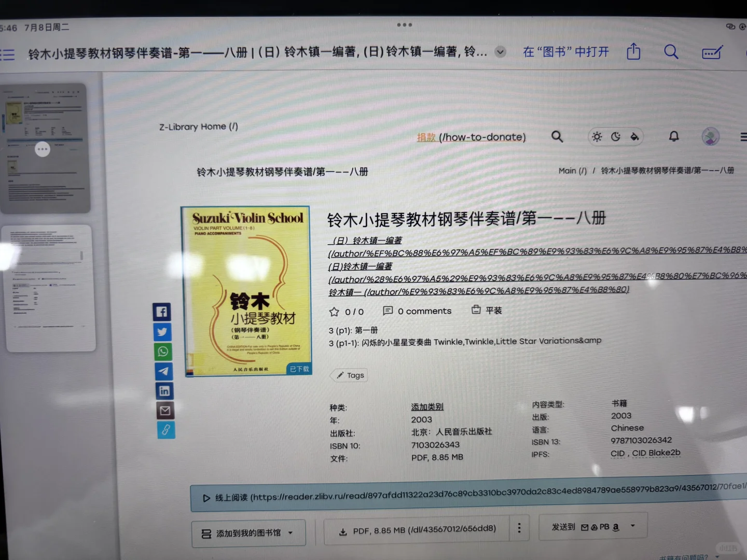Open author link (日) 铃木镇一编著 first line

coord(365,241)
